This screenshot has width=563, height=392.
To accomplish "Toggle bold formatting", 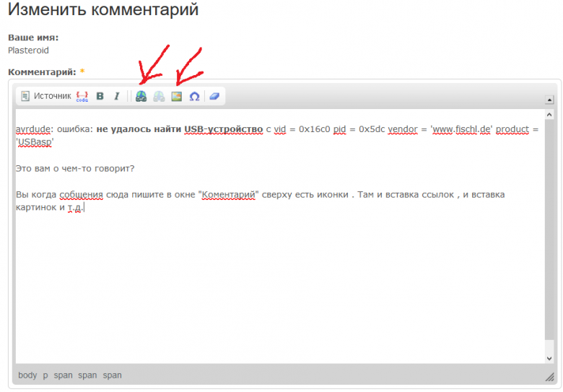I will coord(100,96).
